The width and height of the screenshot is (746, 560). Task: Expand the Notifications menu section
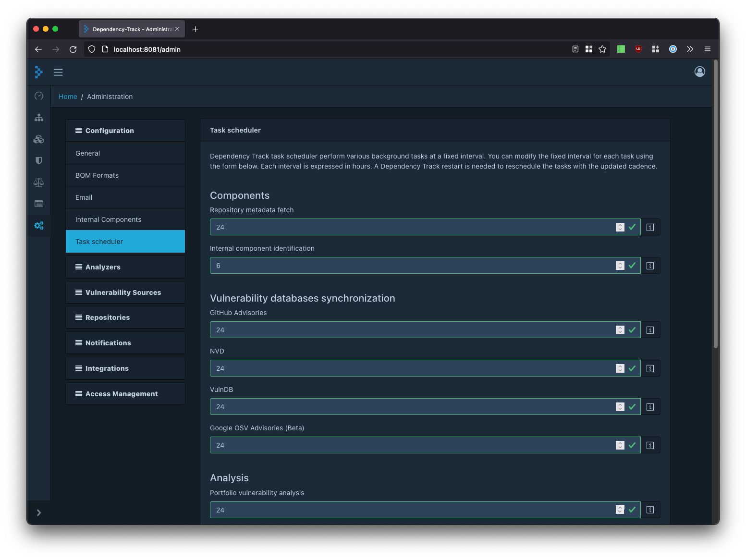coord(125,343)
